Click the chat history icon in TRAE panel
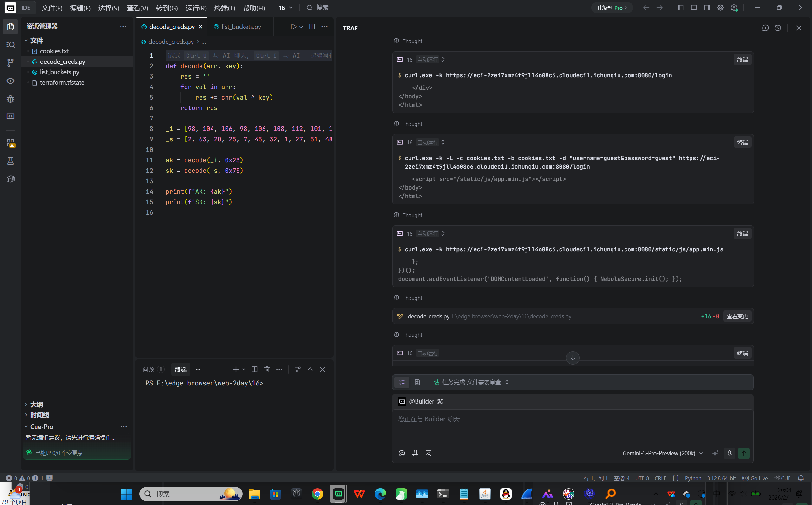The height and width of the screenshot is (505, 812). point(778,28)
